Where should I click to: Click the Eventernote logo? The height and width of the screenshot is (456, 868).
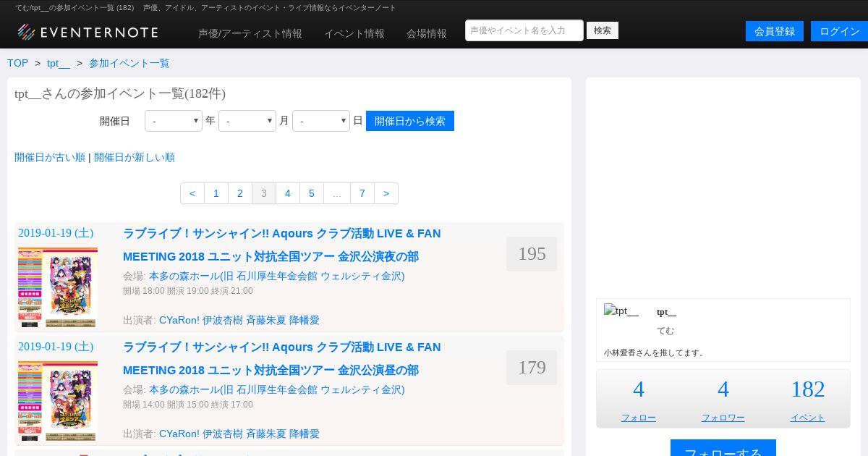coord(88,32)
